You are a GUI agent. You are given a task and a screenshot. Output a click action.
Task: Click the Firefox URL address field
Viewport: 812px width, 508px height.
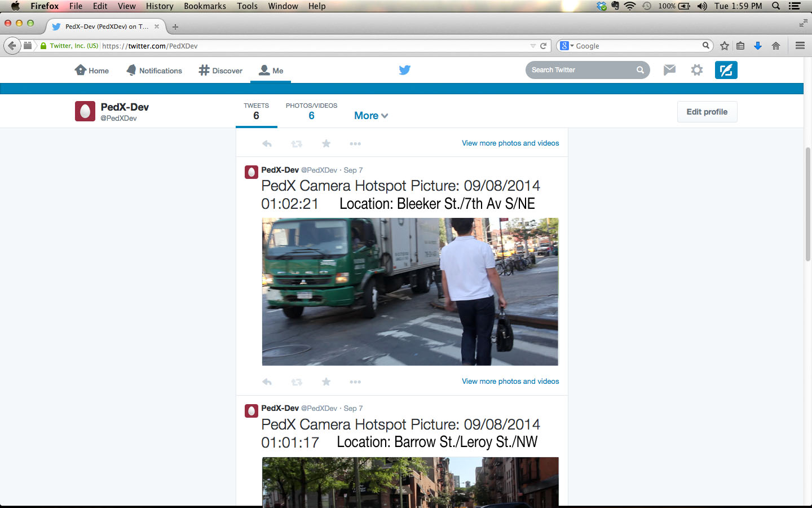coord(316,46)
